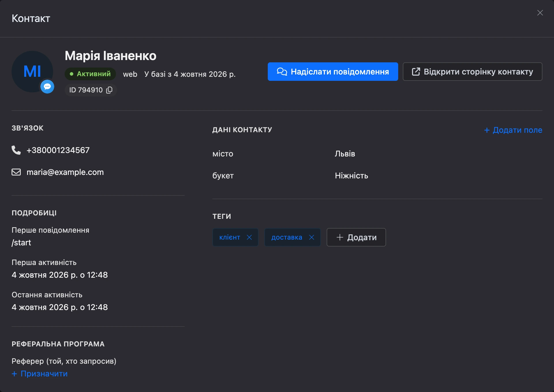
Task: Click the email maria@example.com
Action: pos(65,172)
